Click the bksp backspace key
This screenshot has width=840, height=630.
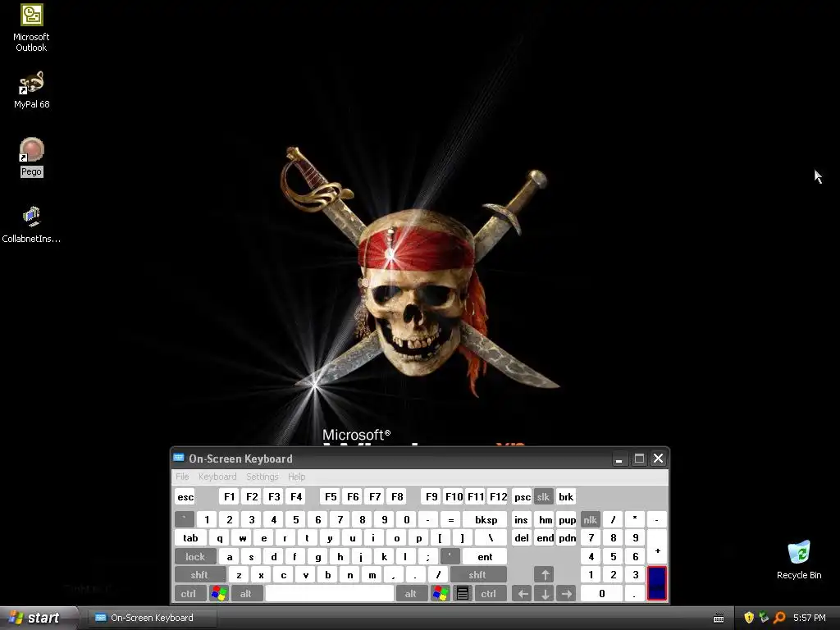tap(485, 519)
